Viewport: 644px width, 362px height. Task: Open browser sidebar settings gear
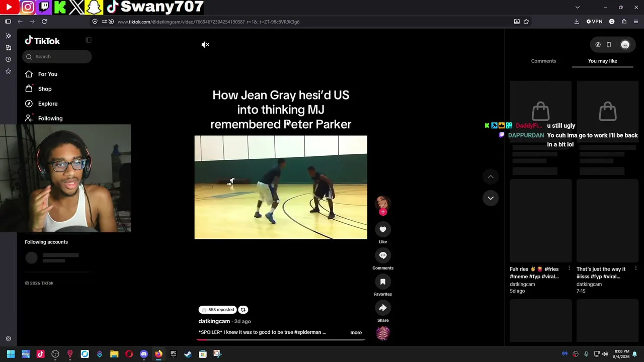pos(8,339)
